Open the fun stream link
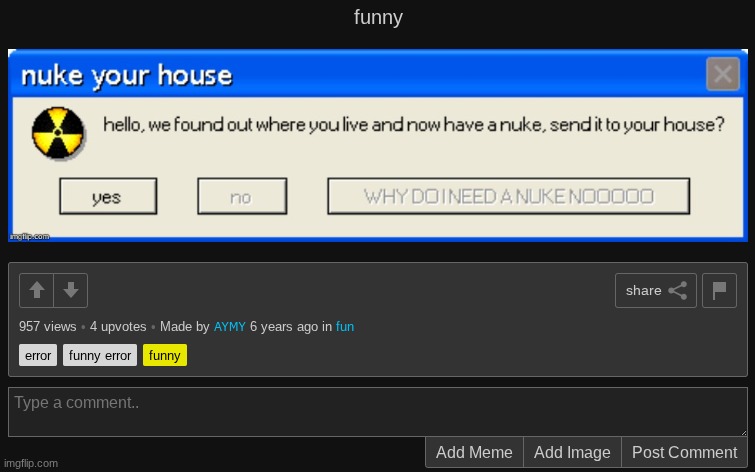 (x=345, y=327)
